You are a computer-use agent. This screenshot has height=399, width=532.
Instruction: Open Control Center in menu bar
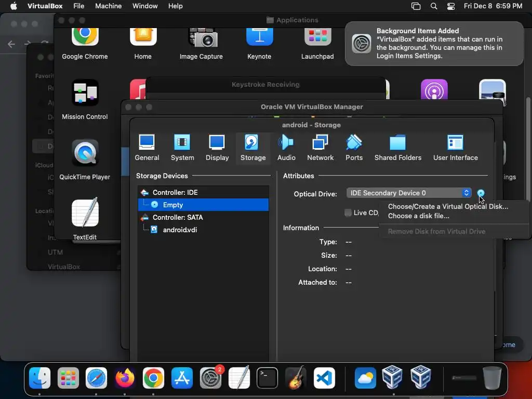pos(451,6)
